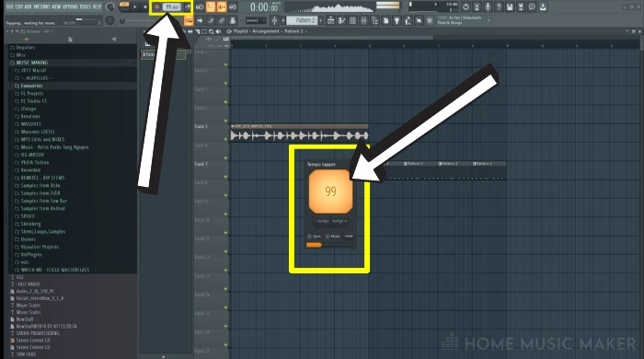Click the download content library icon
This screenshot has width=644, height=359.
coord(543,7)
